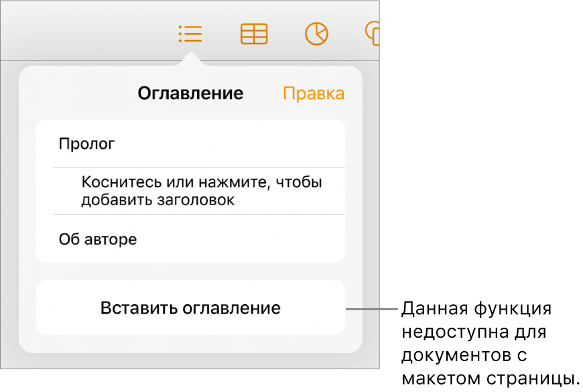
Task: Open the shapes icon in the toolbar
Action: (373, 34)
